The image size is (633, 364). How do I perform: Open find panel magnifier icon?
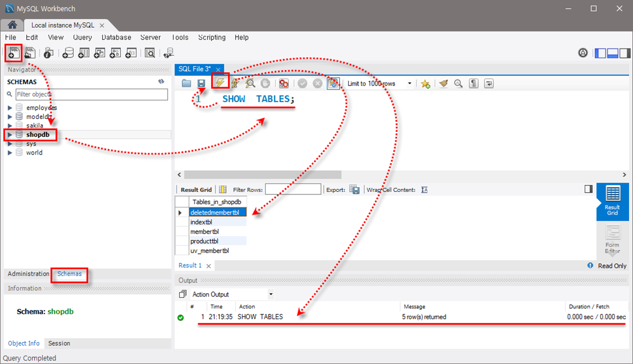(x=458, y=83)
